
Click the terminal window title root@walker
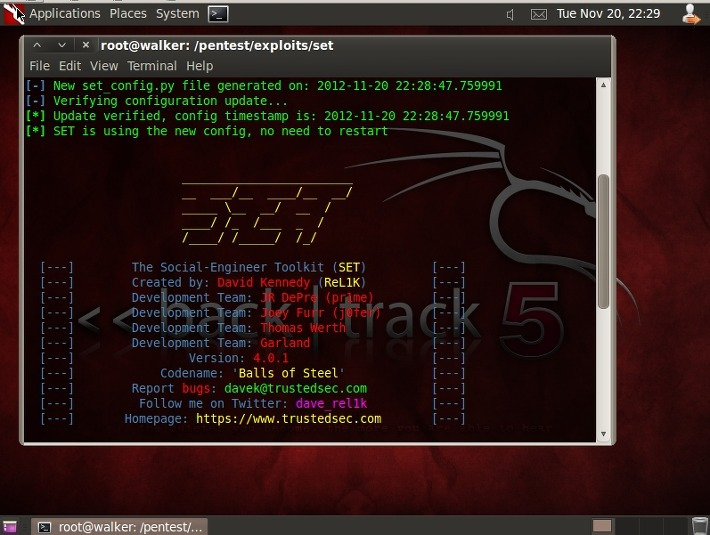pos(217,45)
